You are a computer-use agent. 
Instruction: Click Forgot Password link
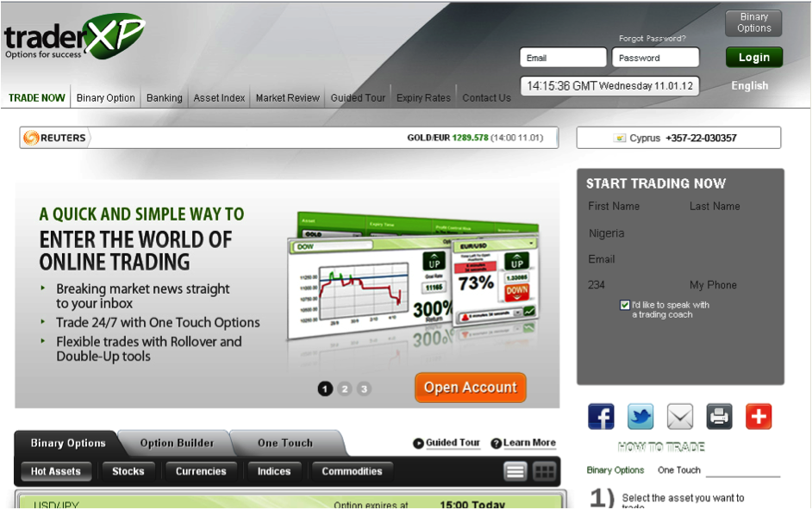pyautogui.click(x=652, y=38)
